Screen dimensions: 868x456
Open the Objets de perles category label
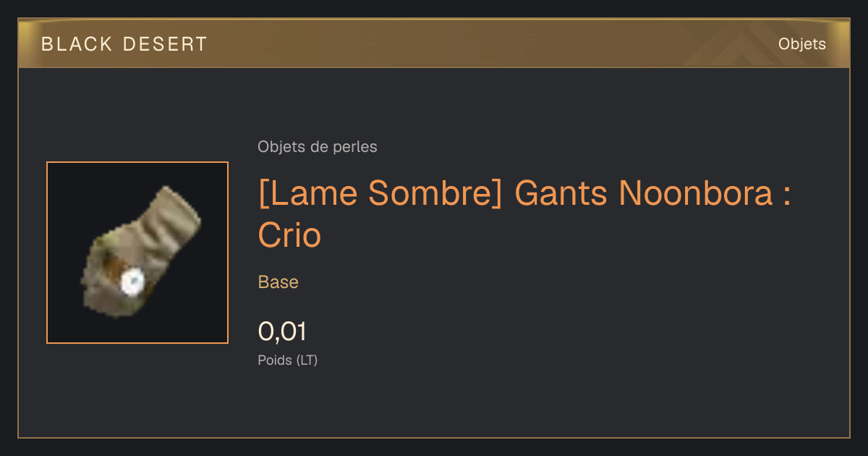(x=318, y=147)
